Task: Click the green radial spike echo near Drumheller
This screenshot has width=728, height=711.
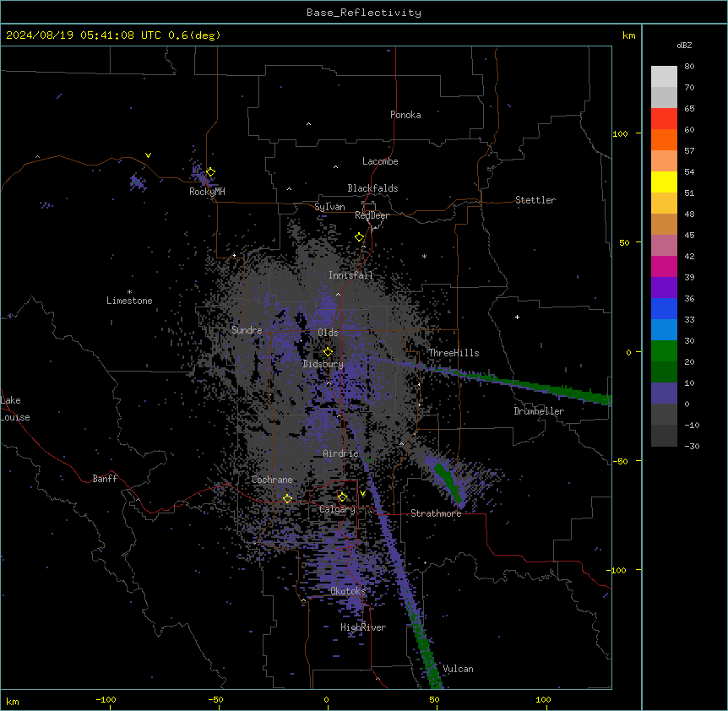Action: pos(534,385)
